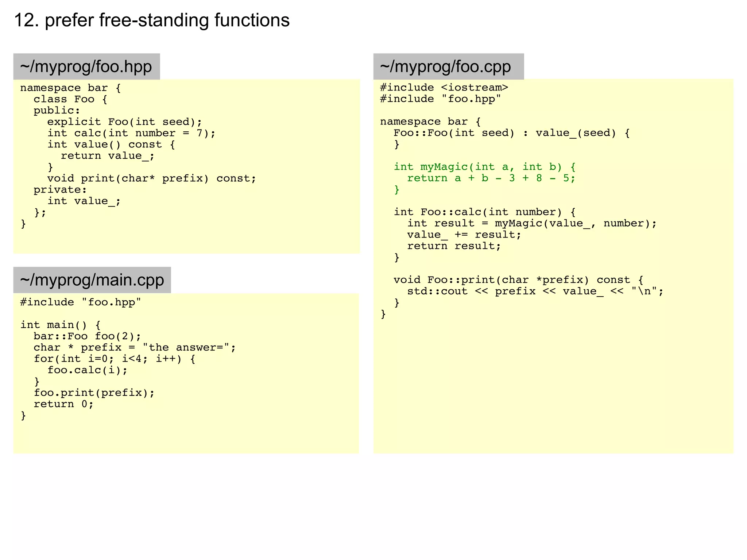This screenshot has width=747, height=560.
Task: Click the 'value_ += result;' line
Action: pyautogui.click(x=464, y=235)
